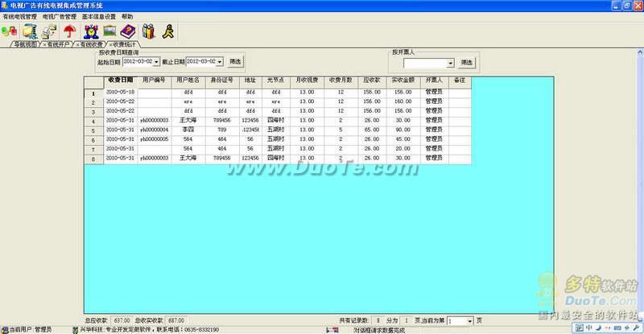This screenshot has height=334, width=644.
Task: Open the current page number dropdown
Action: coord(471,320)
